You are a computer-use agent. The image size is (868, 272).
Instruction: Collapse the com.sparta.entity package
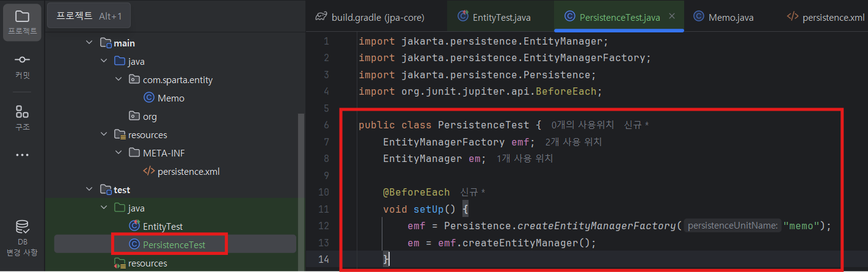[119, 79]
